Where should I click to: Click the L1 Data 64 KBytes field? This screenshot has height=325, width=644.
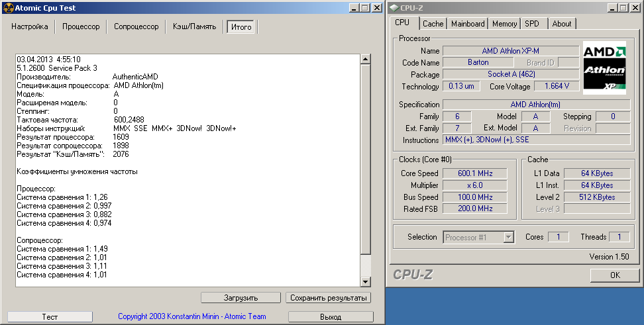point(597,173)
